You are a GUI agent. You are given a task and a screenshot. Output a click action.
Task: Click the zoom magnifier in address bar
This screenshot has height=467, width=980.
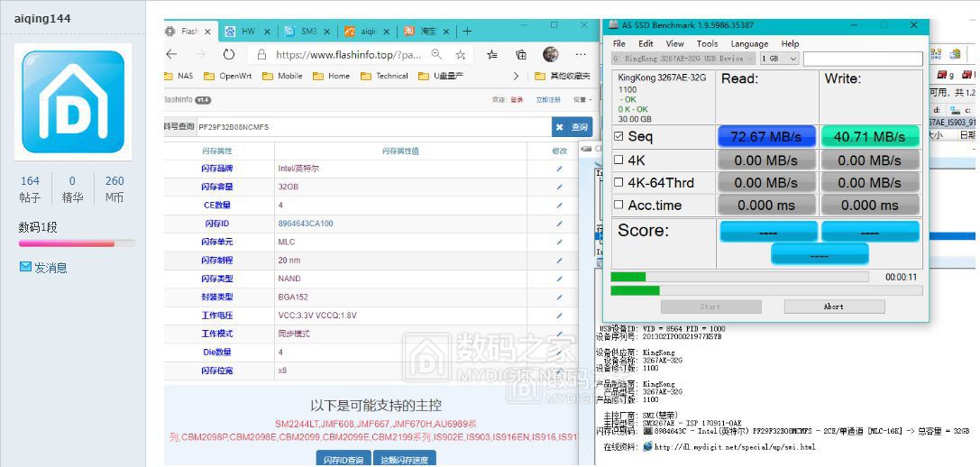(436, 54)
